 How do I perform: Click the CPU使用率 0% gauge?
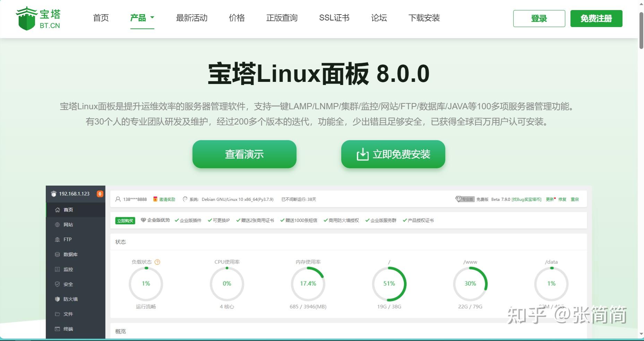click(227, 284)
